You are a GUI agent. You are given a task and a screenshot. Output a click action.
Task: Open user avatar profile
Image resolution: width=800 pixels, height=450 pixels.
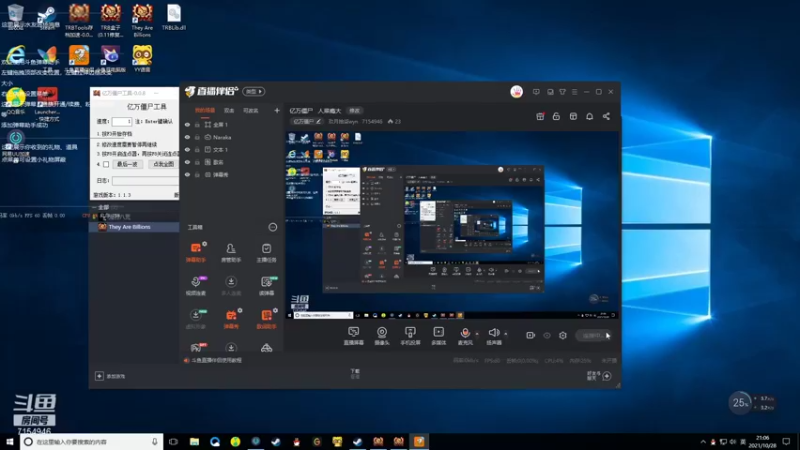(x=516, y=92)
